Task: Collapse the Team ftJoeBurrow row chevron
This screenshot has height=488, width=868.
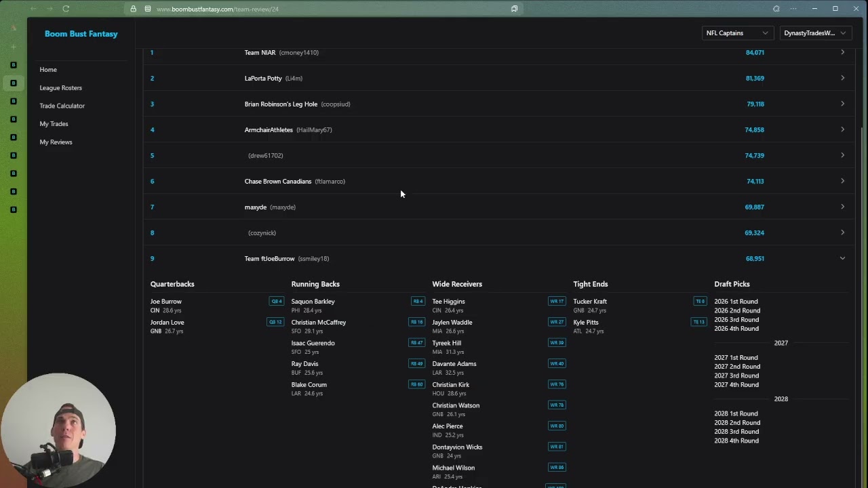Action: tap(842, 258)
